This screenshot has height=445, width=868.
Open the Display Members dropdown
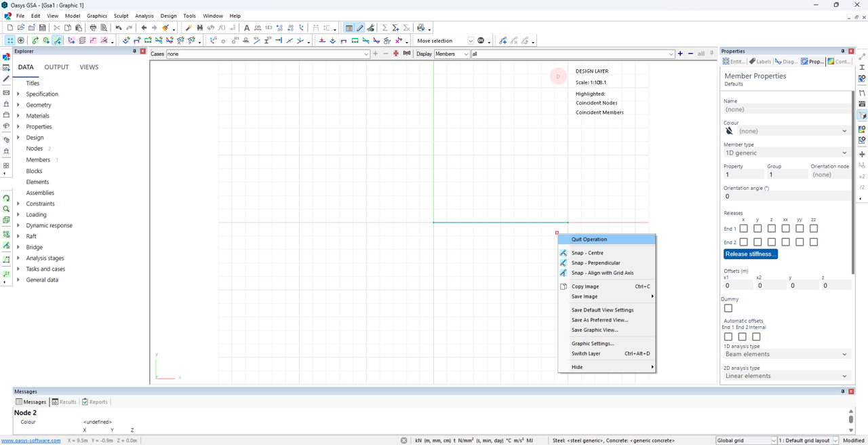click(x=452, y=54)
